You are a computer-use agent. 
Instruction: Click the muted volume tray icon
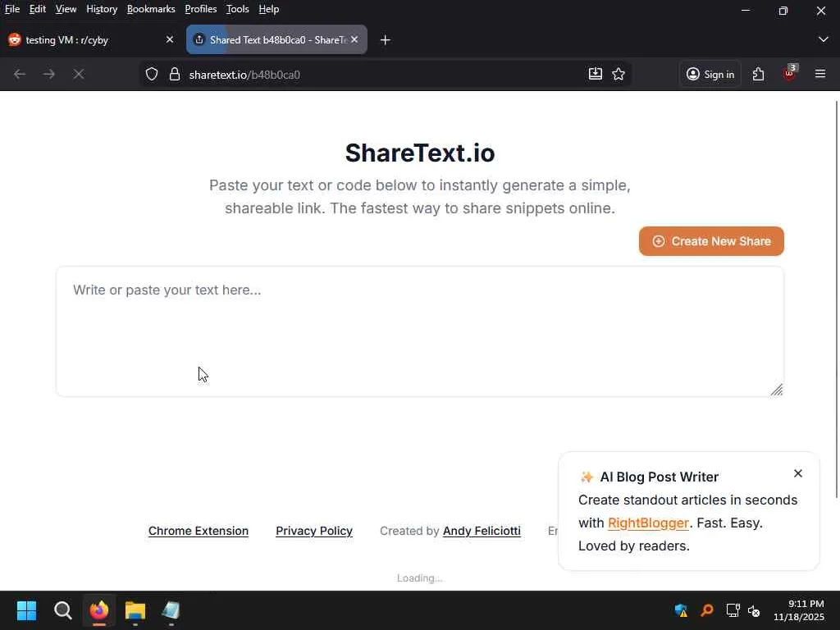754,610
